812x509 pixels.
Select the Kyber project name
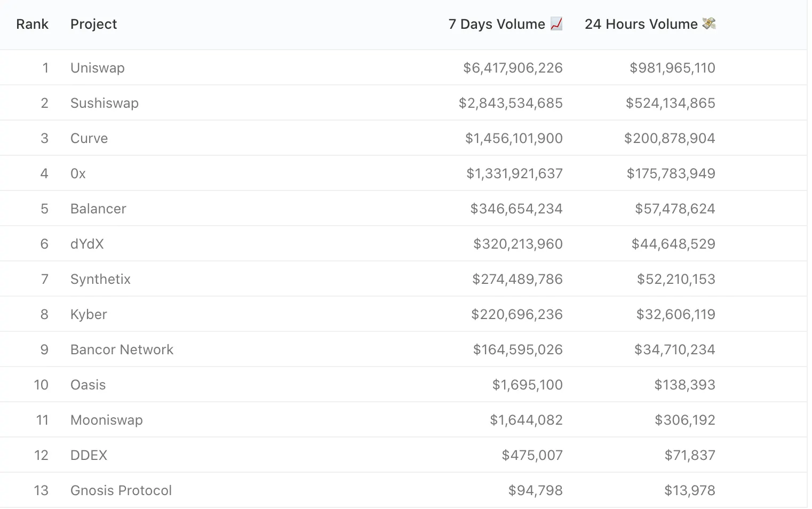pos(89,314)
